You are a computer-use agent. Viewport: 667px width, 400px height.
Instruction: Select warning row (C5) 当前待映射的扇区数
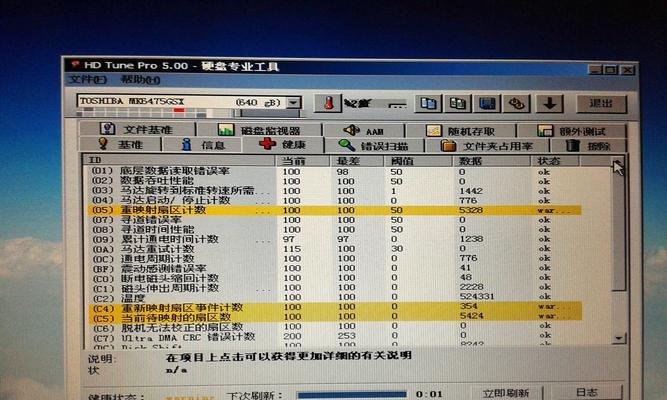[x=334, y=317]
